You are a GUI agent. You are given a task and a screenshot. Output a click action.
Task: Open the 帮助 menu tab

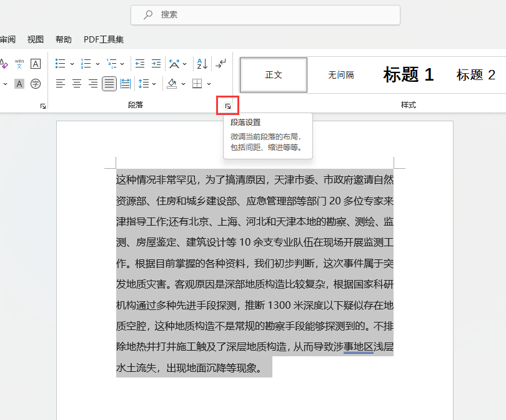64,39
